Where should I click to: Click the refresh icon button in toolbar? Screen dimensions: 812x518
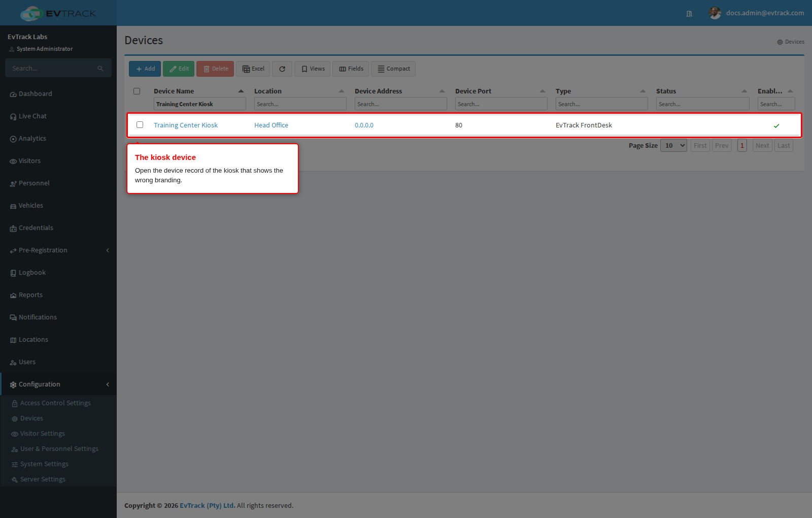(x=282, y=69)
